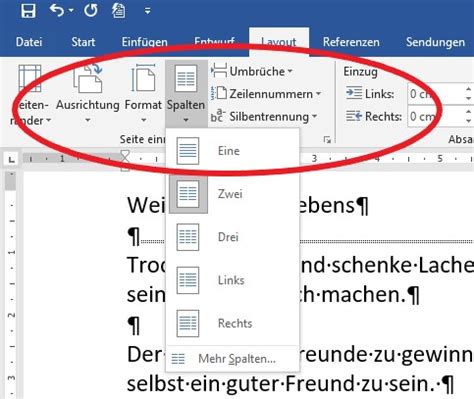The width and height of the screenshot is (474, 399).
Task: Select the highlighted Zwei two-column option
Action: coord(233,194)
